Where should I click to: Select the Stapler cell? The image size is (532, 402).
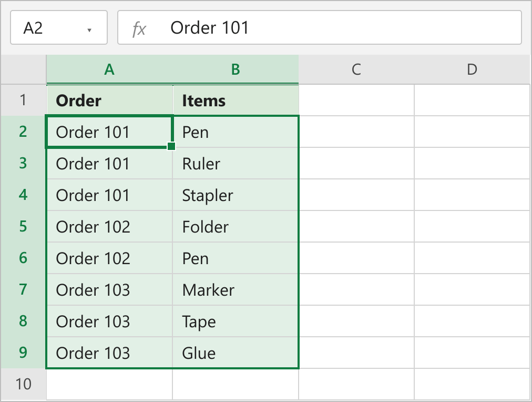(236, 195)
